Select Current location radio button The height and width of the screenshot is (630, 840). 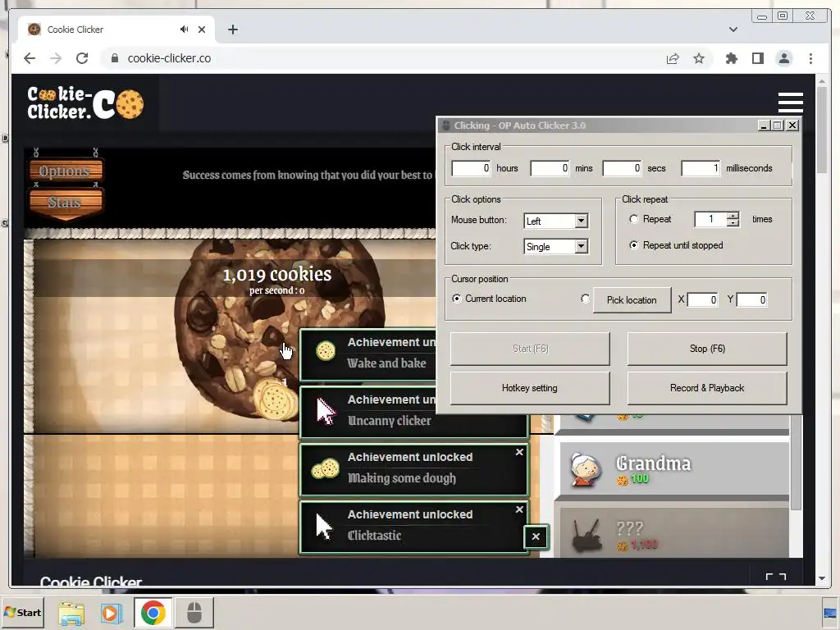tap(456, 299)
